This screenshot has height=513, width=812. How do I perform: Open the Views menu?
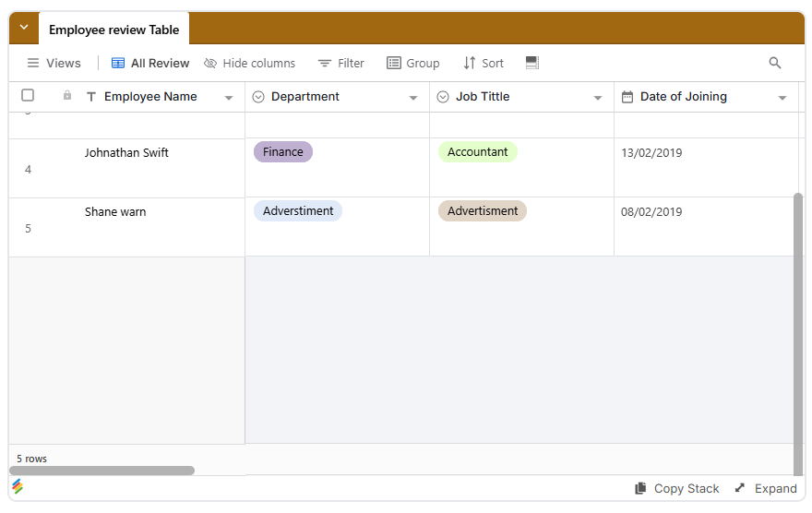point(54,63)
